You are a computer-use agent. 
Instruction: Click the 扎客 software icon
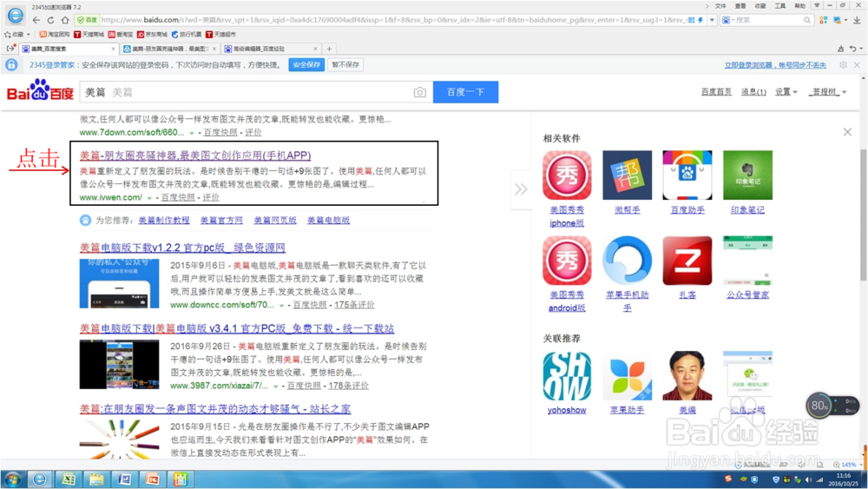click(x=687, y=261)
